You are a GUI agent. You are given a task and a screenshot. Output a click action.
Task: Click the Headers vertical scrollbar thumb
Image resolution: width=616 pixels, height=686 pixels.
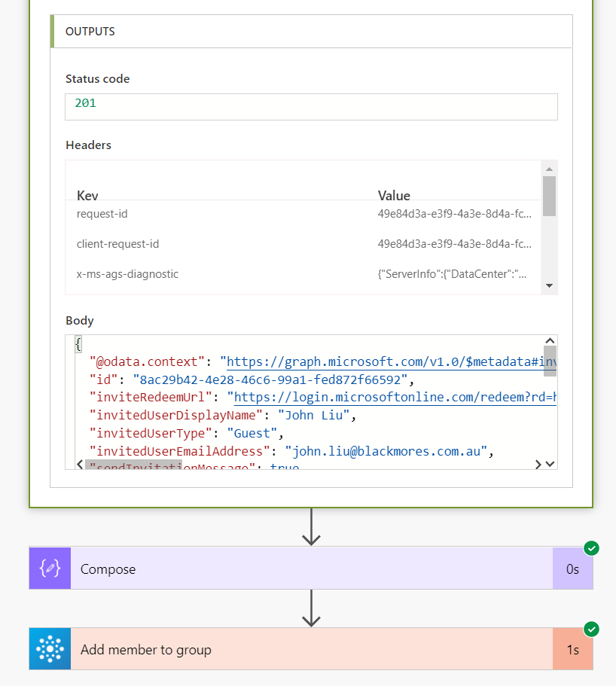pos(549,196)
